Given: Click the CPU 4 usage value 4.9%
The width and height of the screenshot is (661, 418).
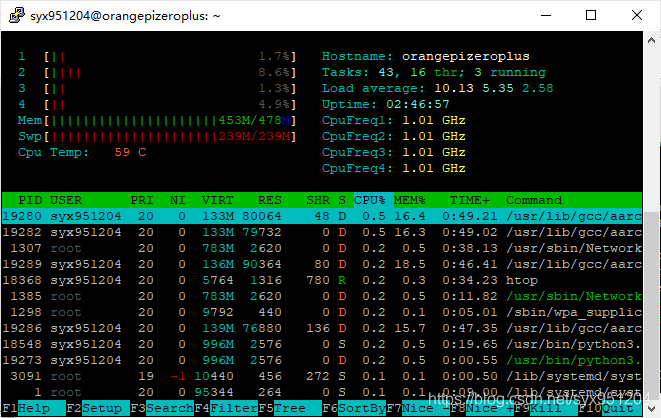Looking at the screenshot, I should tap(274, 104).
